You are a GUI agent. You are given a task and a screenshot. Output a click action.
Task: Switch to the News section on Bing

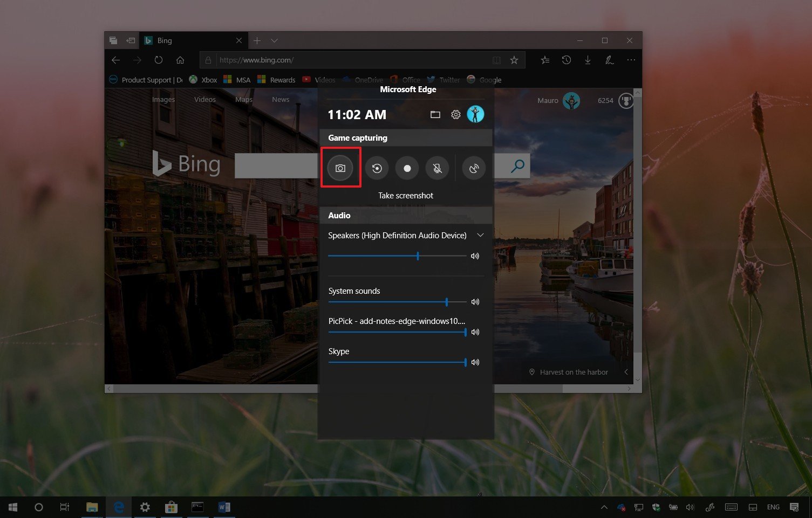(x=280, y=99)
